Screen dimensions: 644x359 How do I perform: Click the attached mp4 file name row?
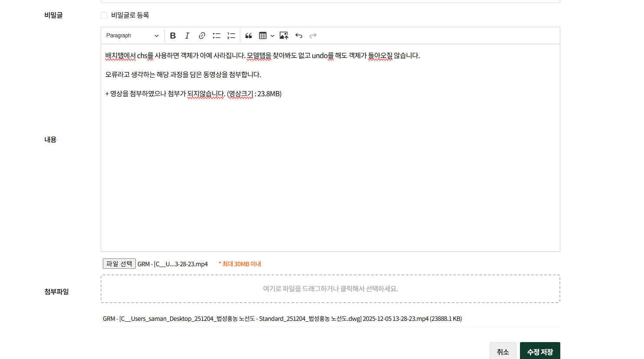point(282,319)
